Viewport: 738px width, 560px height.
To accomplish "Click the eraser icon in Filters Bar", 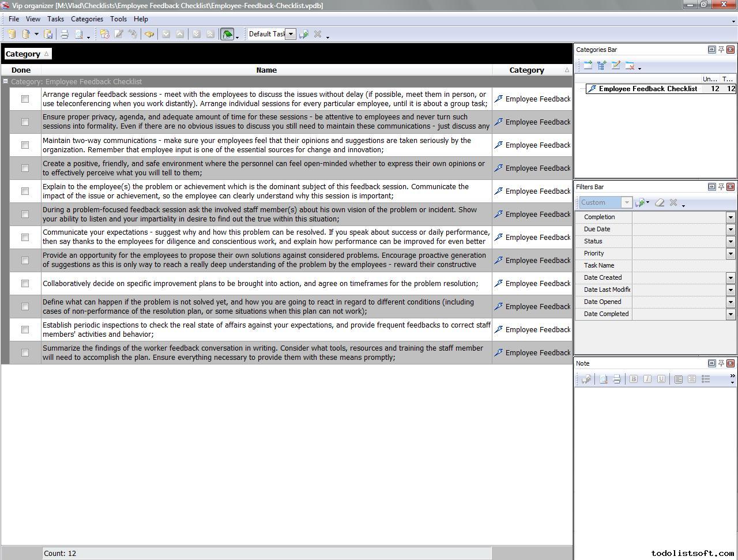I will pyautogui.click(x=660, y=202).
